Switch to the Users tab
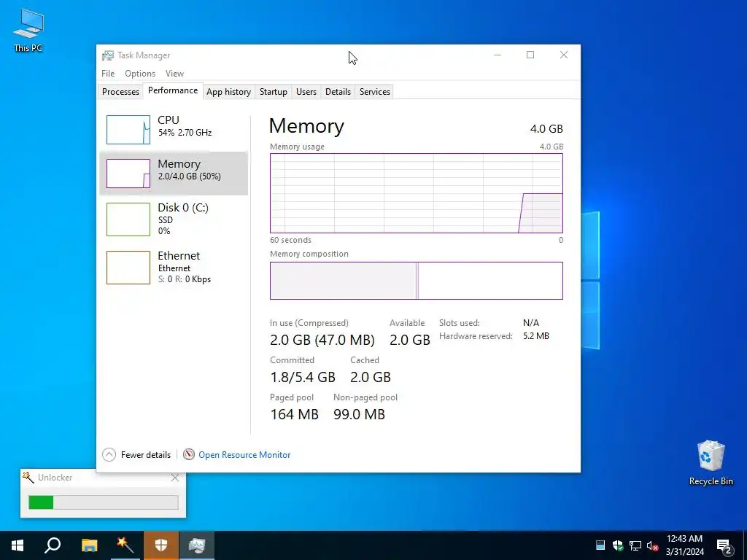The image size is (747, 560). click(x=306, y=91)
